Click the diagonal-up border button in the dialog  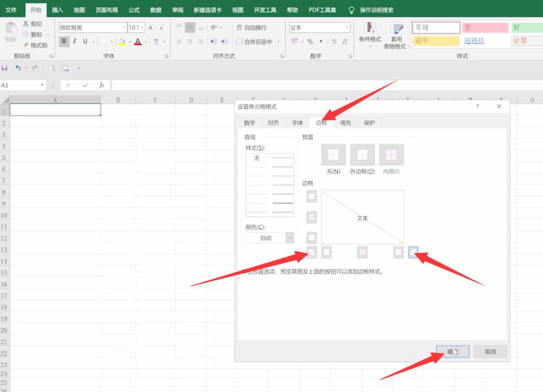[x=311, y=252]
